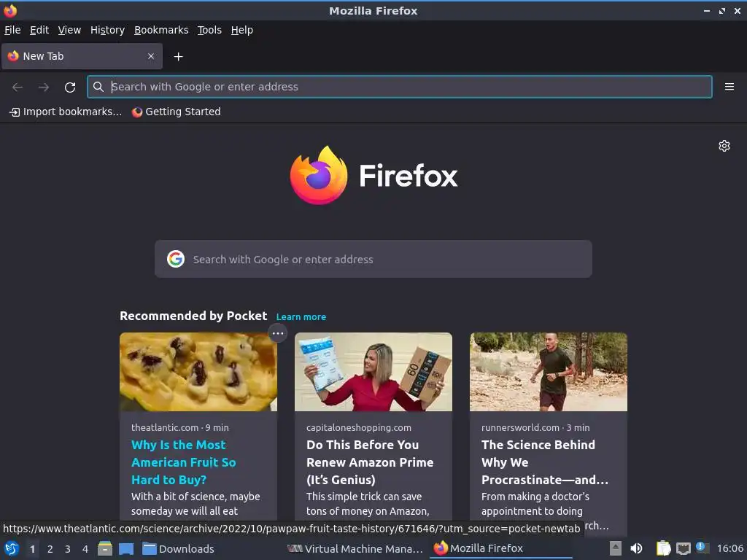Image resolution: width=747 pixels, height=560 pixels.
Task: Click the capitaloneshopping.com source text
Action: pyautogui.click(x=359, y=427)
